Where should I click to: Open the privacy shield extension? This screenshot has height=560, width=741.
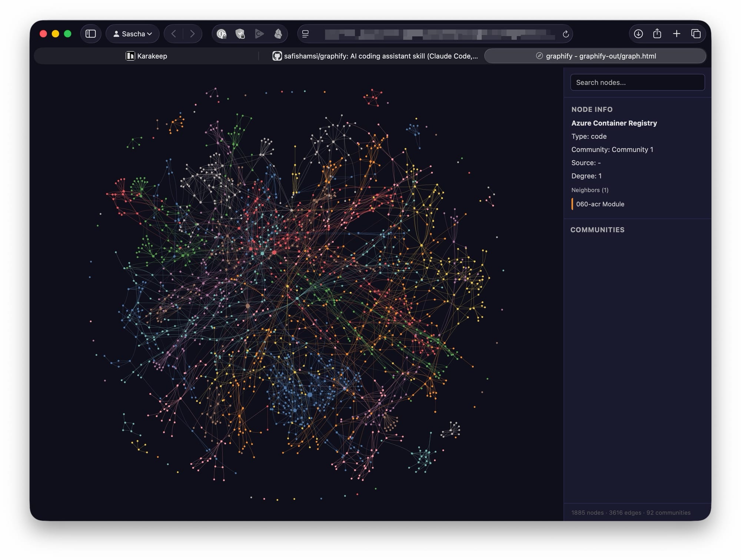[241, 33]
